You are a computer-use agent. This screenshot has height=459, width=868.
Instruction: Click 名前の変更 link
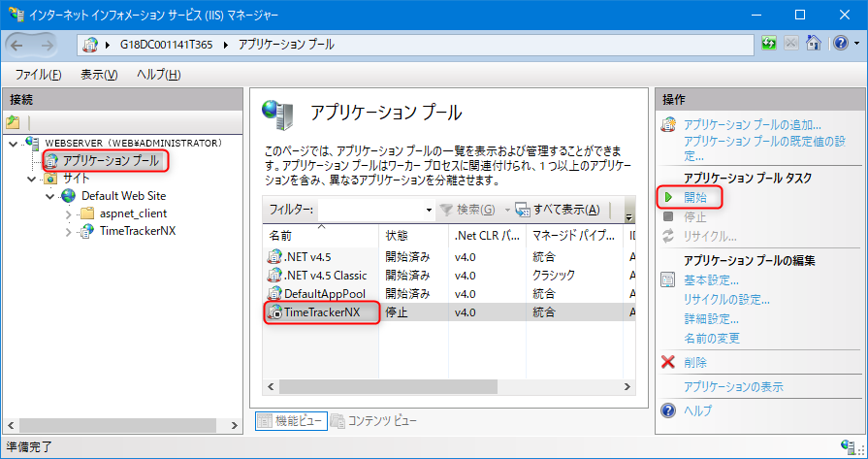click(712, 339)
